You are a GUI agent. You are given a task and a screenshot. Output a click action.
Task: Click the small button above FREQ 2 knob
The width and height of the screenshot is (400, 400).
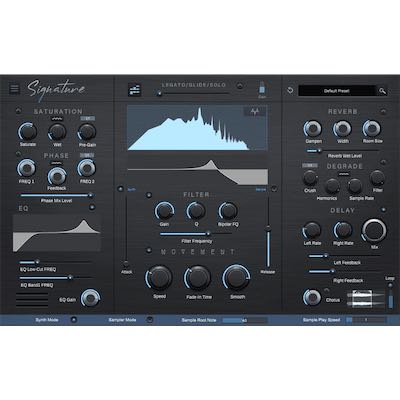[x=87, y=155]
